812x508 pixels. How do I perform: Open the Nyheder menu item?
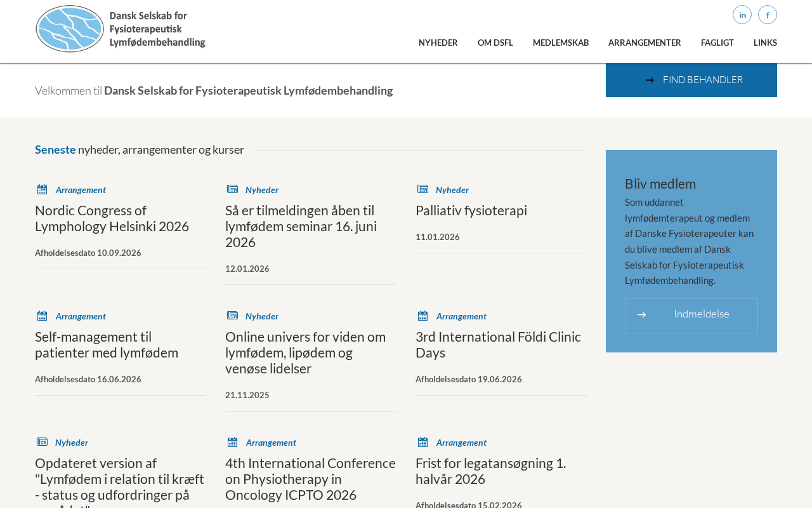pos(438,43)
